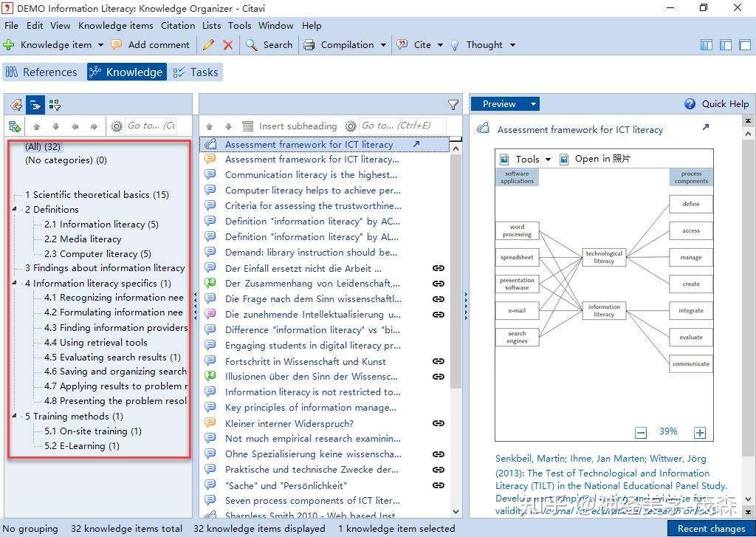The image size is (756, 537).
Task: Switch to the References tab
Action: (43, 72)
